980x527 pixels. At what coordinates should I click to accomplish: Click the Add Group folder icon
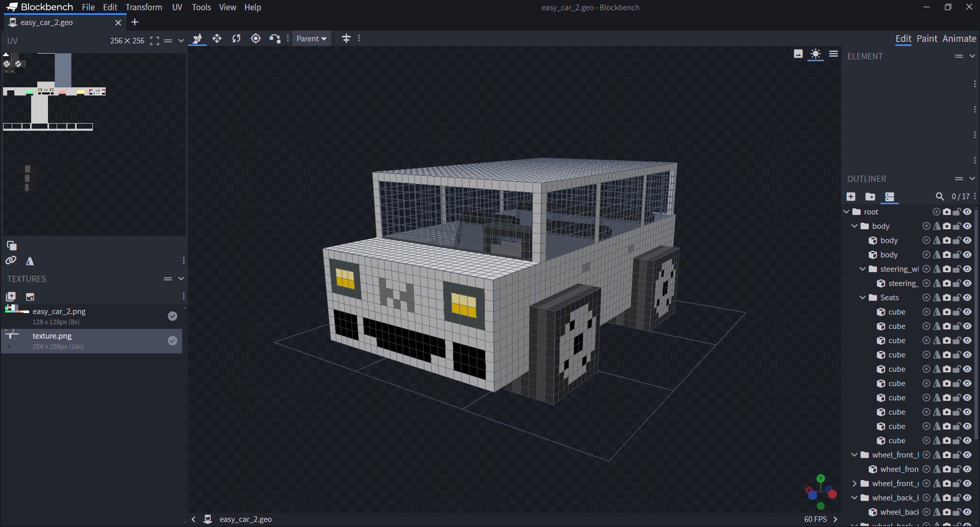point(870,197)
